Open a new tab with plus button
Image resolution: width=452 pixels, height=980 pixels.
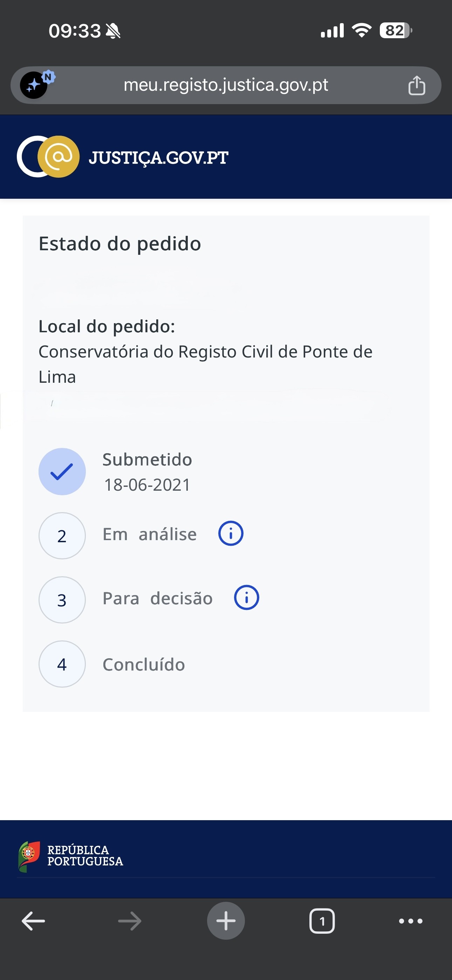pyautogui.click(x=226, y=921)
